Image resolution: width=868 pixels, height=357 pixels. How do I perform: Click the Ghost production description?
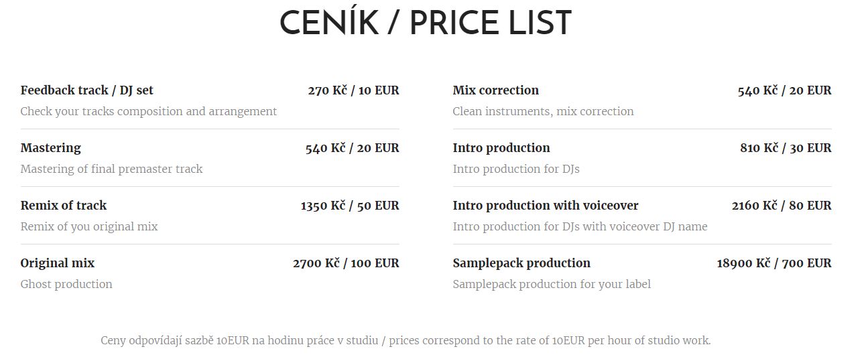tap(66, 285)
